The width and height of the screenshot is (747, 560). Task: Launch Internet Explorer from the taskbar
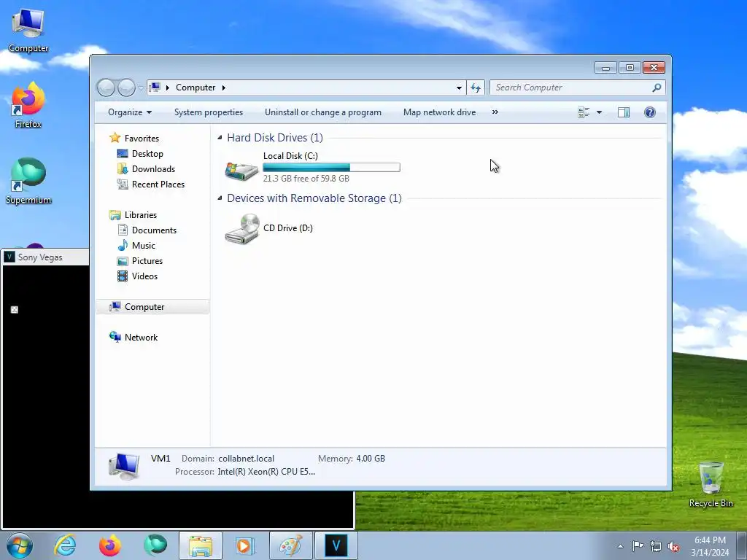[x=65, y=545]
